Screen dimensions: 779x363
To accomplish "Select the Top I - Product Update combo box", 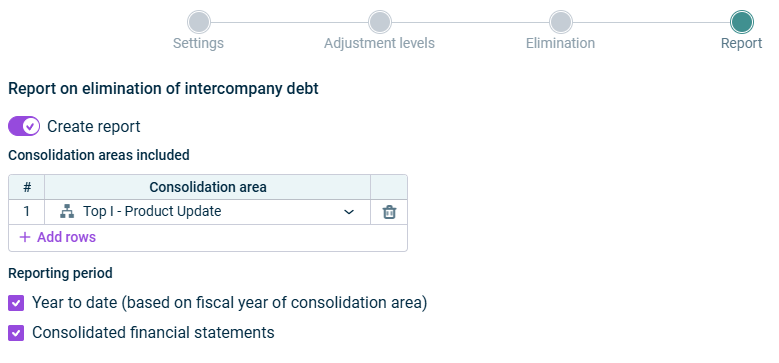I will [207, 212].
